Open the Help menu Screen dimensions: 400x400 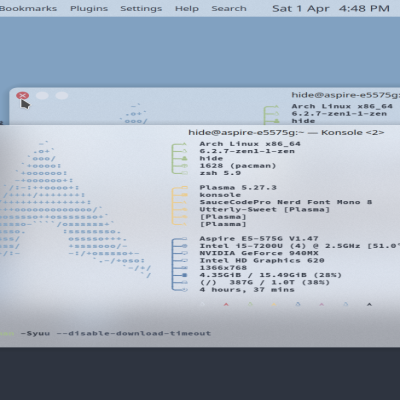pos(187,9)
